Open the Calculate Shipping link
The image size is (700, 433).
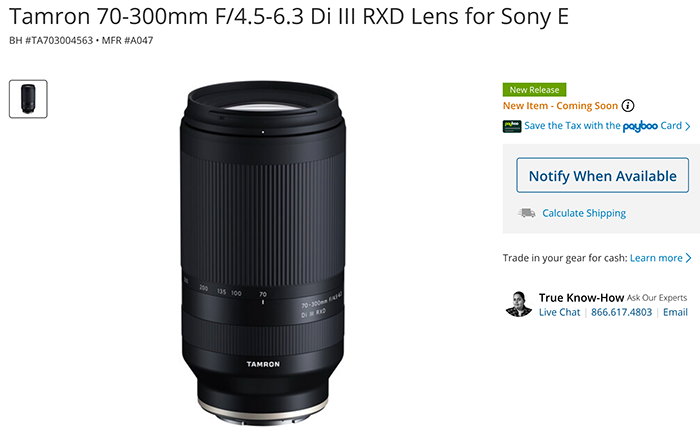pos(584,213)
